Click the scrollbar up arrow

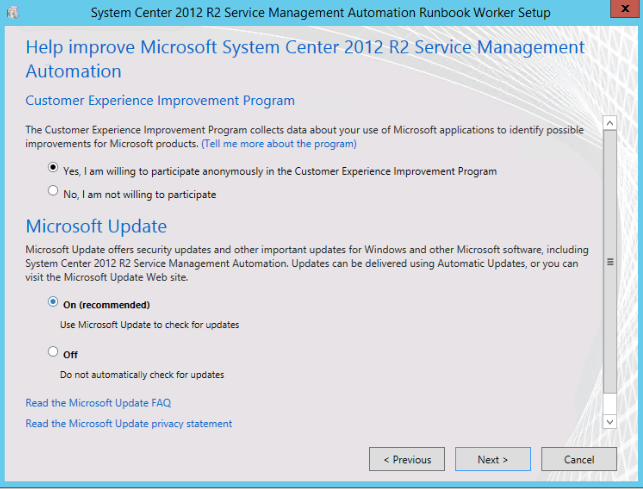tap(609, 123)
